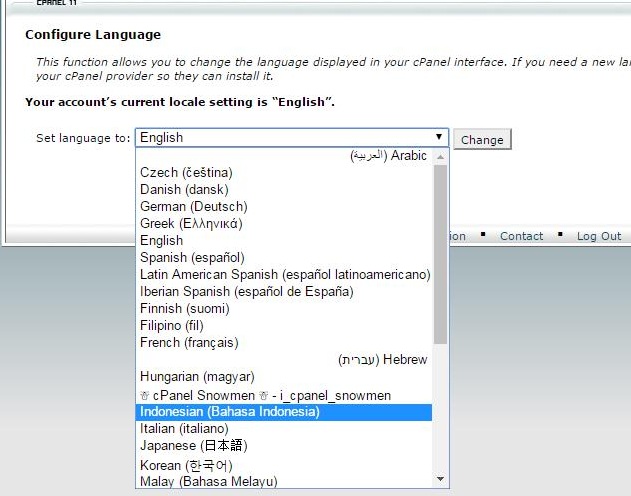Open the Set language dropdown arrow
Image resolution: width=631 pixels, height=496 pixels.
(439, 137)
